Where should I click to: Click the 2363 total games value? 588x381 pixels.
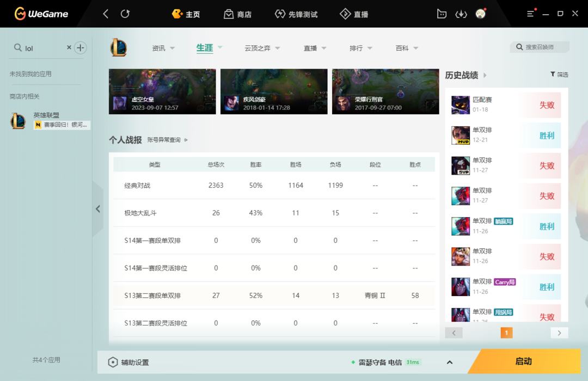[x=216, y=185]
